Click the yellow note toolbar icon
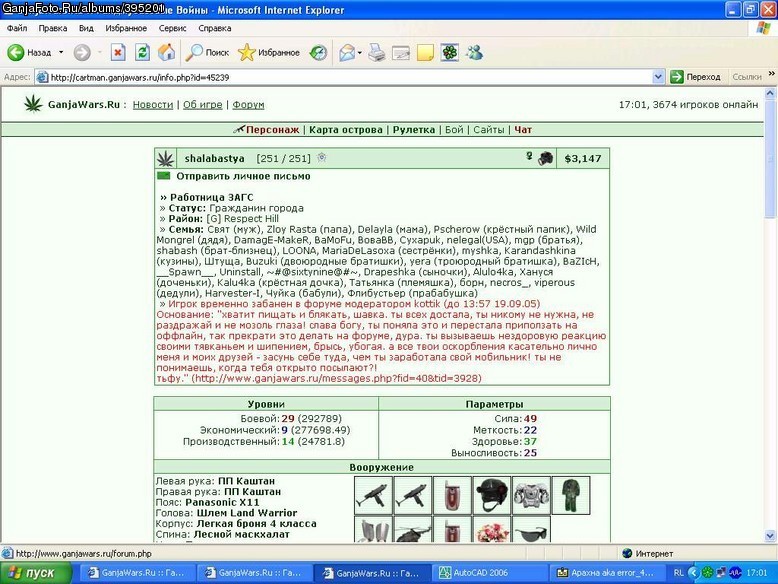Image resolution: width=778 pixels, height=584 pixels. 425,53
